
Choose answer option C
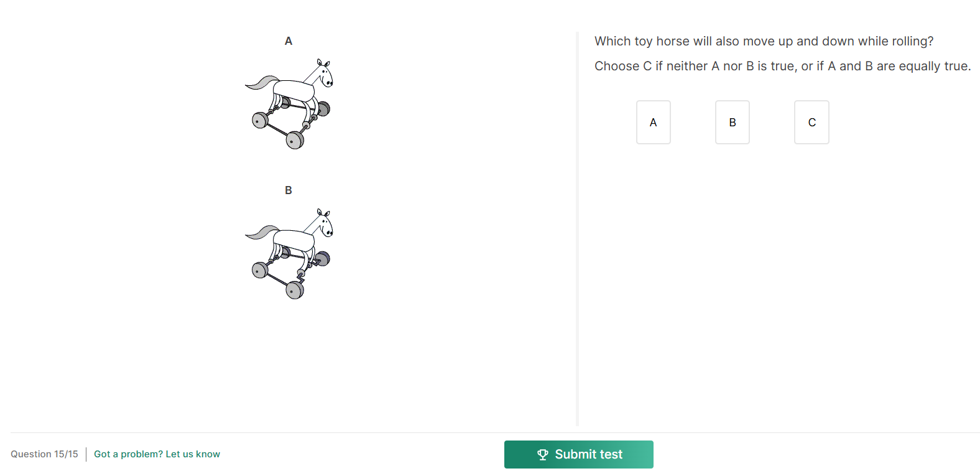pyautogui.click(x=811, y=123)
